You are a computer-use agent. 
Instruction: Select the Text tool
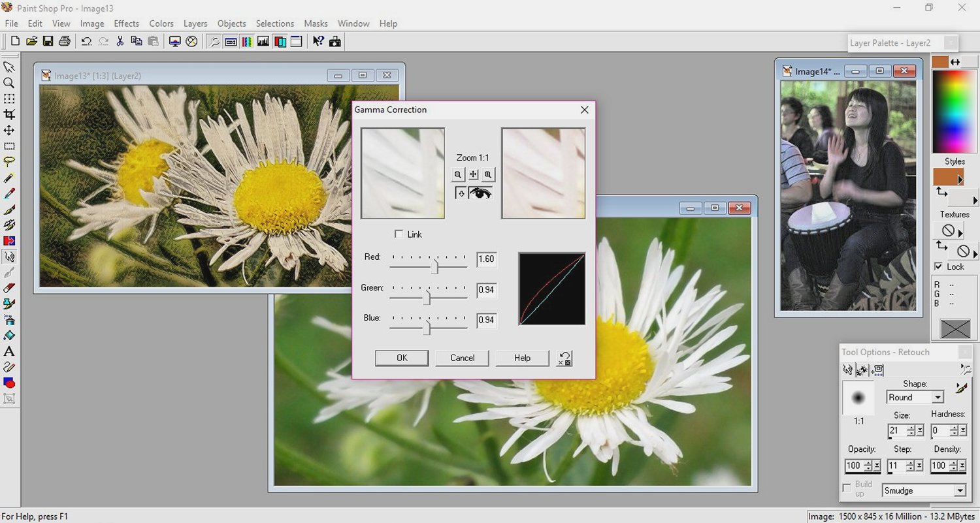9,352
